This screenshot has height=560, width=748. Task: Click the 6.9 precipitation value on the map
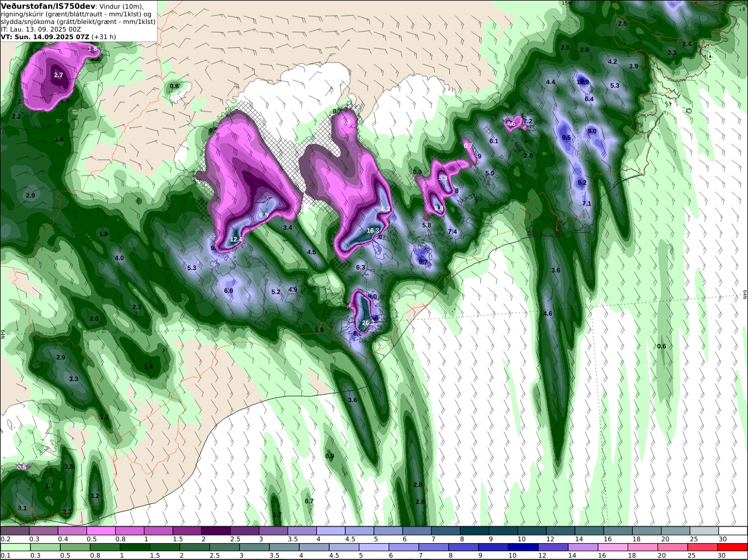tap(228, 291)
